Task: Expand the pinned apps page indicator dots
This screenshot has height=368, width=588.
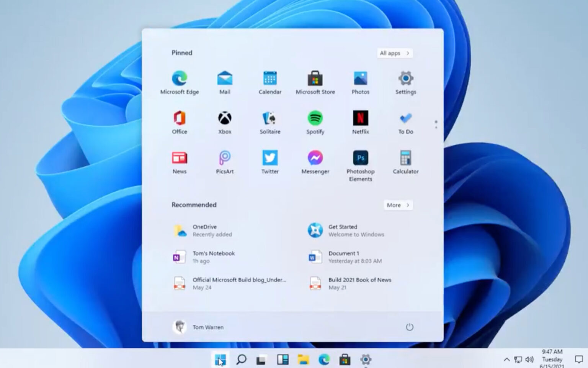Action: [436, 123]
